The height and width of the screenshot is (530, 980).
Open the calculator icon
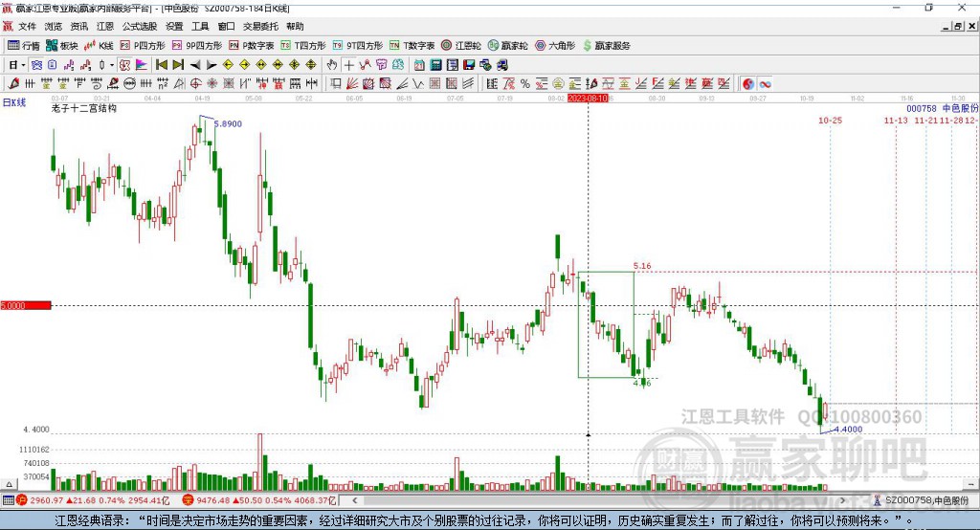coord(435,65)
